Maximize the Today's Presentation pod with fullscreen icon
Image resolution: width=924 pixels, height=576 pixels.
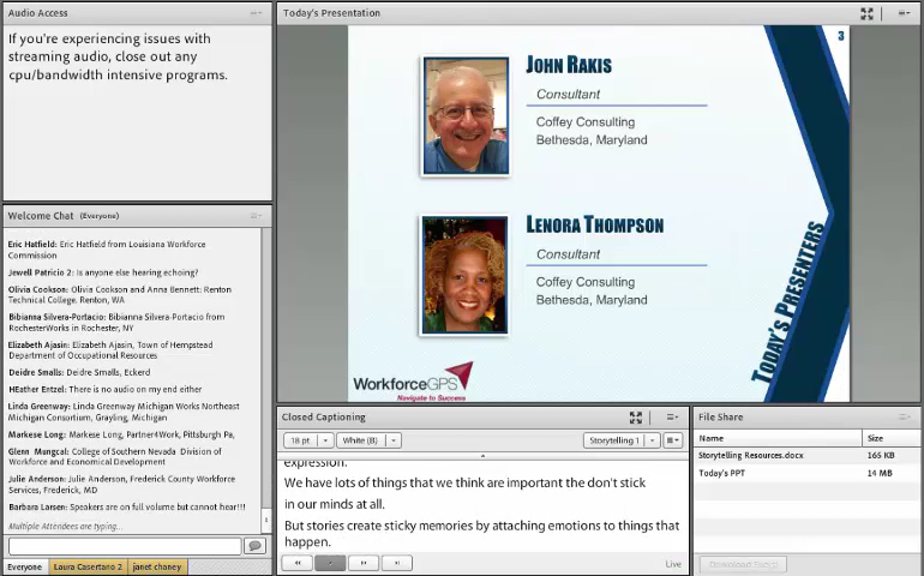tap(867, 13)
